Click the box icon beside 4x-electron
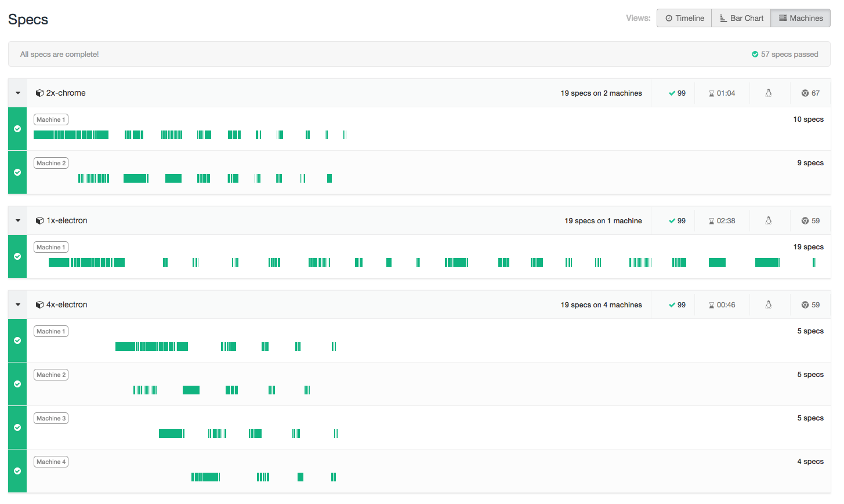Screen dimensions: 844x504 [x=39, y=305]
